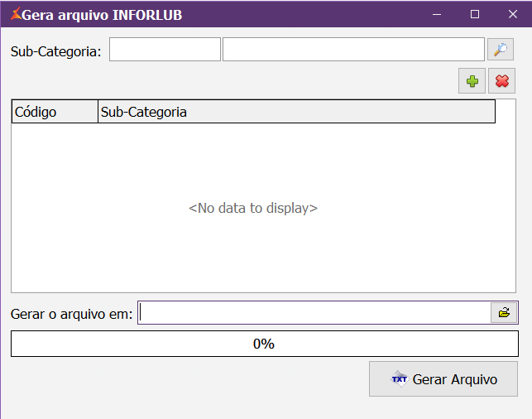Click the INFORLUB app icon in title bar
This screenshot has height=419, width=532.
tap(13, 14)
